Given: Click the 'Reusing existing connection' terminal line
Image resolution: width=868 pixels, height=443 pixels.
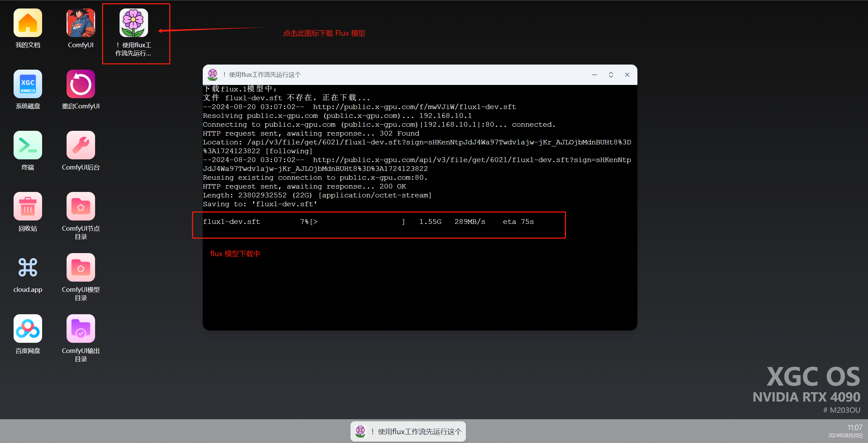Looking at the screenshot, I should 315,178.
